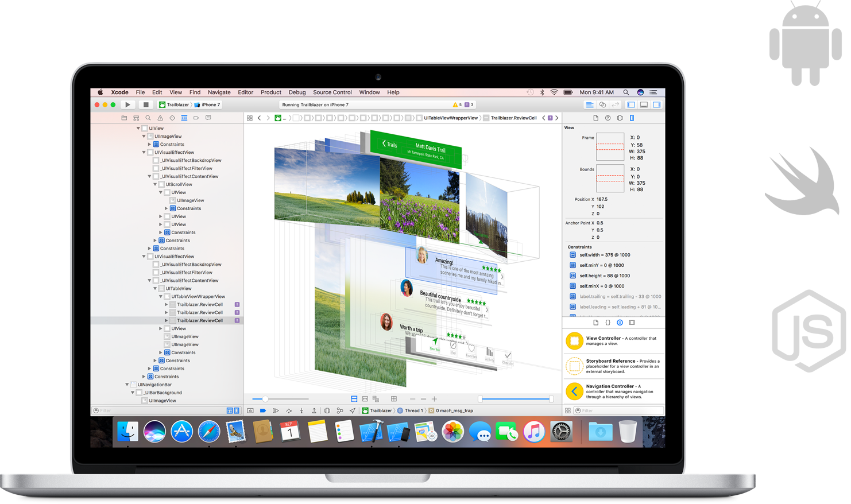Open the Trailblazer scheme dropdown
Image resolution: width=851 pixels, height=504 pixels.
[x=174, y=105]
